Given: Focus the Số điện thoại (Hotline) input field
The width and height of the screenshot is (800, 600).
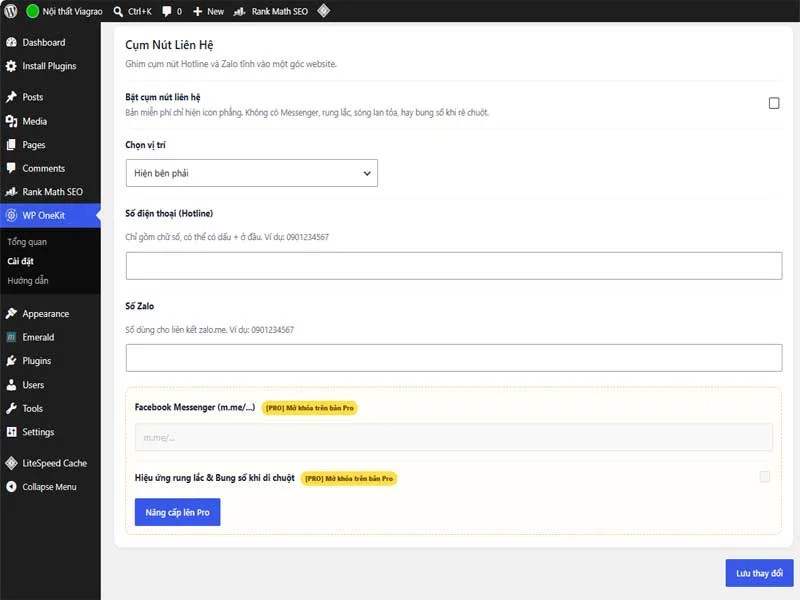Looking at the screenshot, I should point(454,266).
